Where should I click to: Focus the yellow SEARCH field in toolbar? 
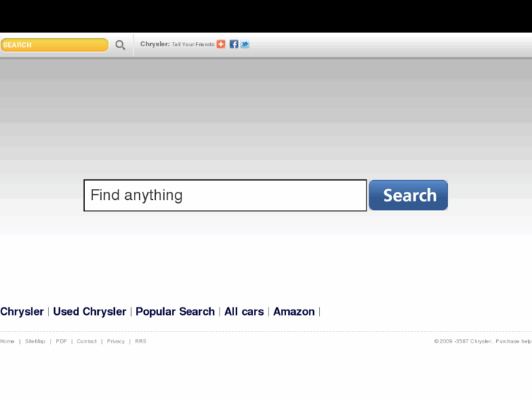point(54,45)
